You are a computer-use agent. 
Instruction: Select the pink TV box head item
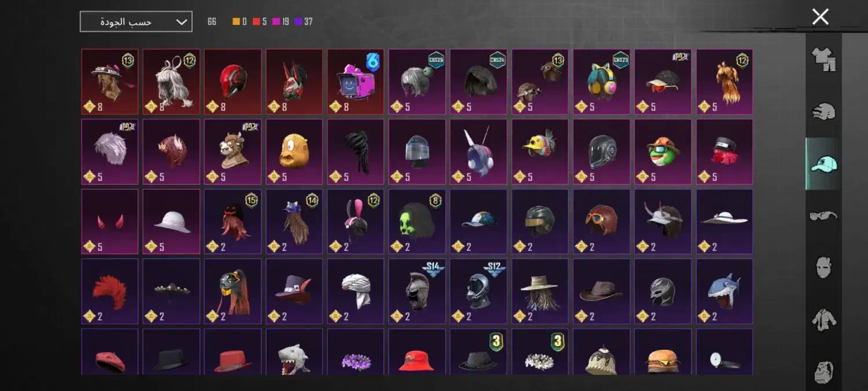tap(355, 82)
